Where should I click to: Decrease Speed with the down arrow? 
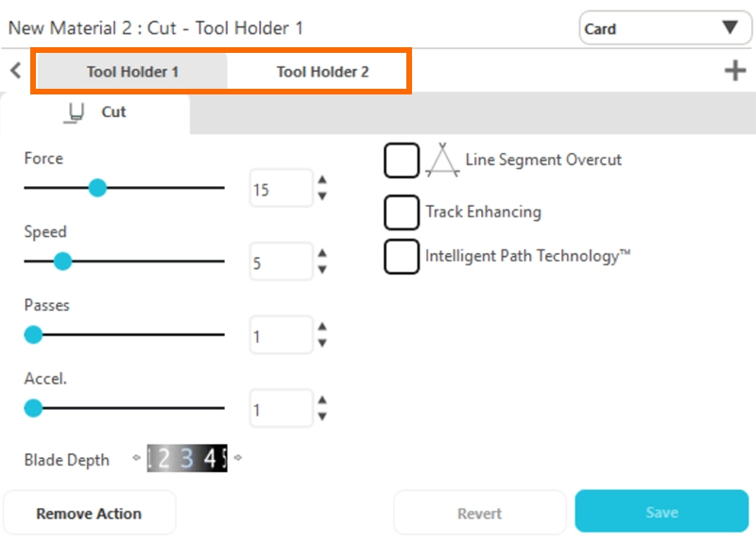pos(322,270)
